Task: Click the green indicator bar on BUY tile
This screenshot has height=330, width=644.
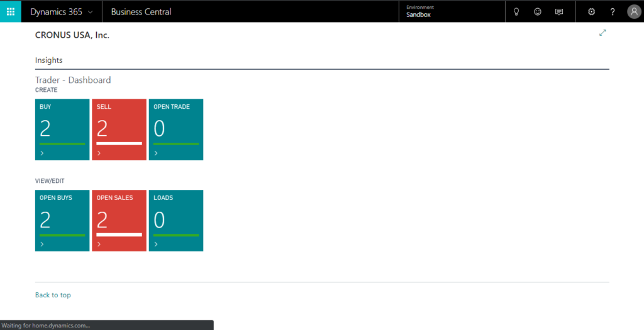Action: click(x=62, y=144)
